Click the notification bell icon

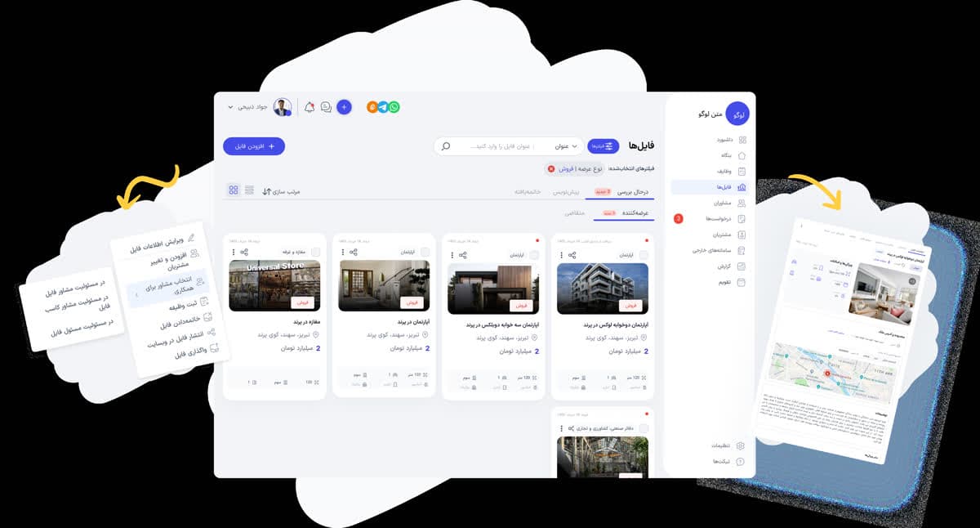(x=310, y=107)
